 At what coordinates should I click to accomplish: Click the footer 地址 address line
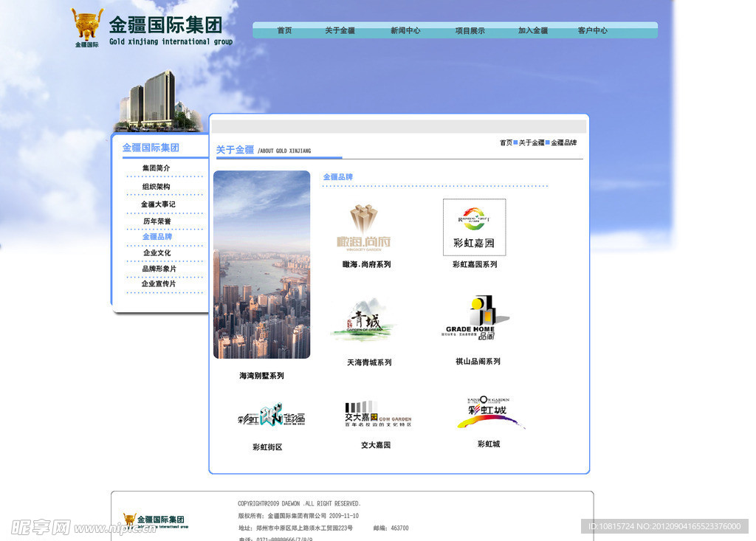click(295, 528)
